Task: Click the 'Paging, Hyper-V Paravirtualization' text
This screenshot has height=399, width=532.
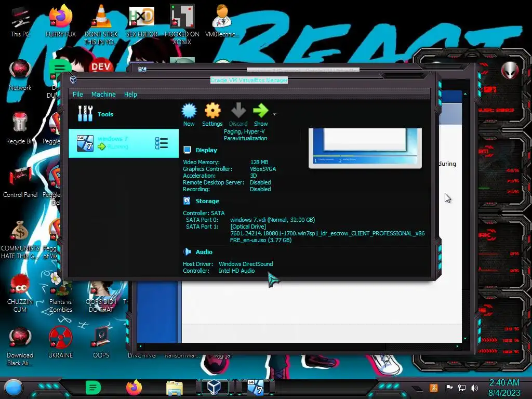Action: [x=245, y=135]
